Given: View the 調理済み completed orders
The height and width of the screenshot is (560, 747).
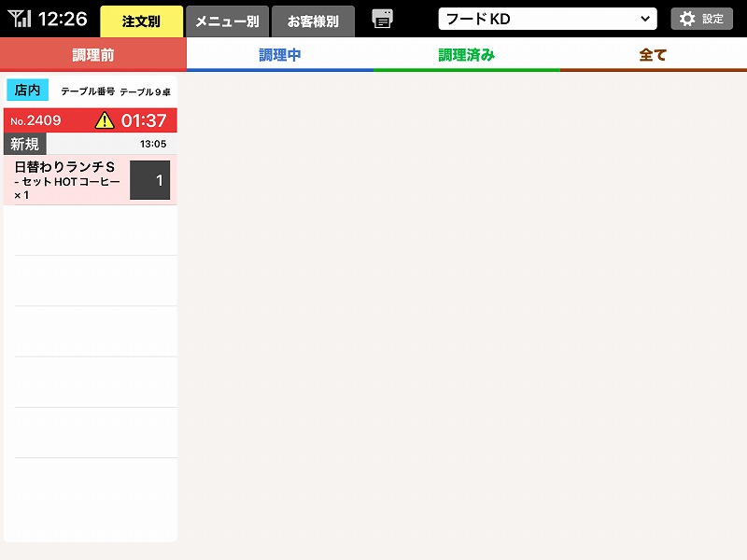Looking at the screenshot, I should click(467, 55).
